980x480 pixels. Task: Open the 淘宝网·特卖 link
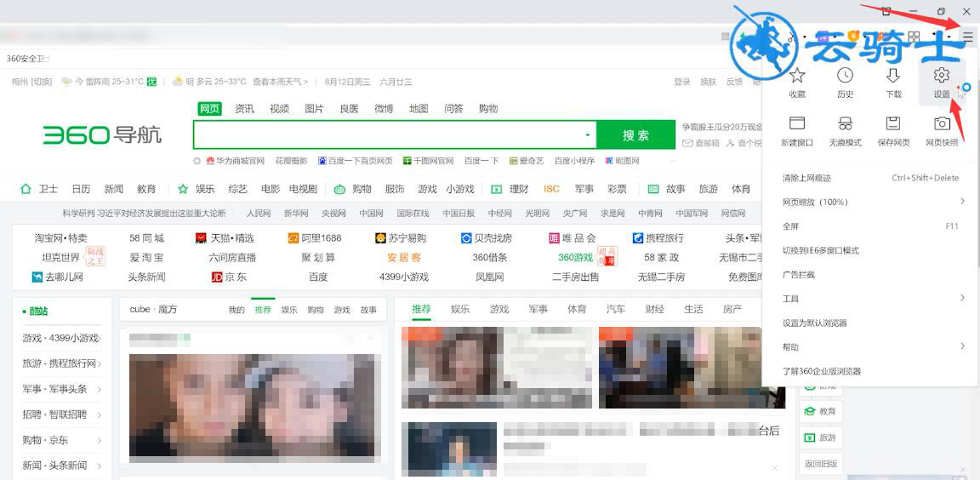[60, 238]
